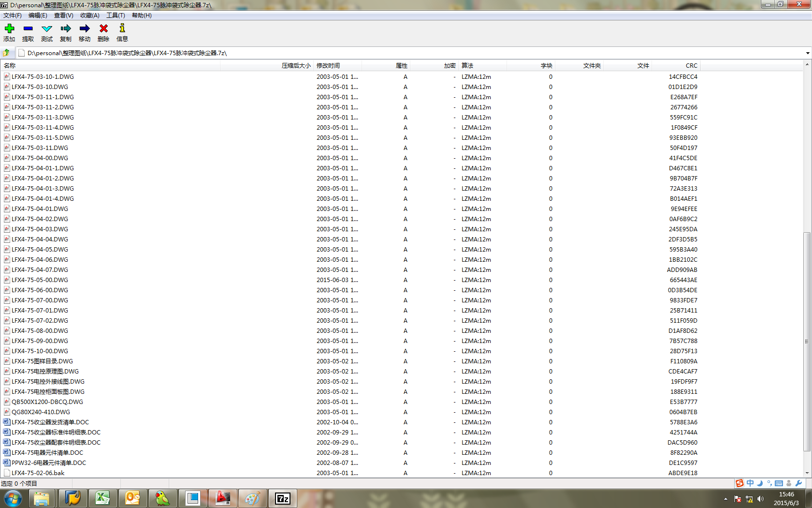Open the 工具(T) menu
Screen dimensions: 812x508
click(x=116, y=15)
